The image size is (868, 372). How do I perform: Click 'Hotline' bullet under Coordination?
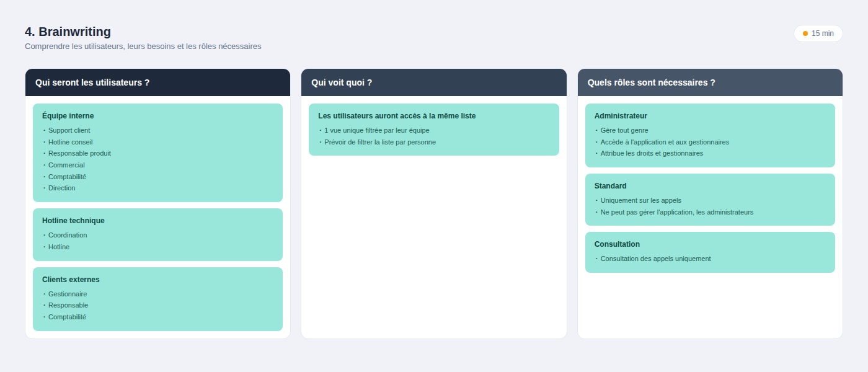pos(59,247)
